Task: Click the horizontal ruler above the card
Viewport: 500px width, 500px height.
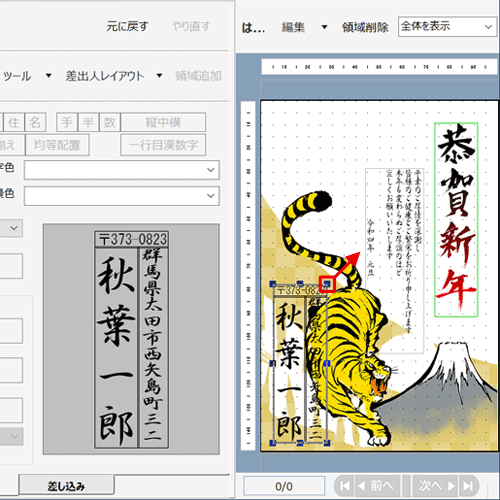Action: [x=379, y=67]
